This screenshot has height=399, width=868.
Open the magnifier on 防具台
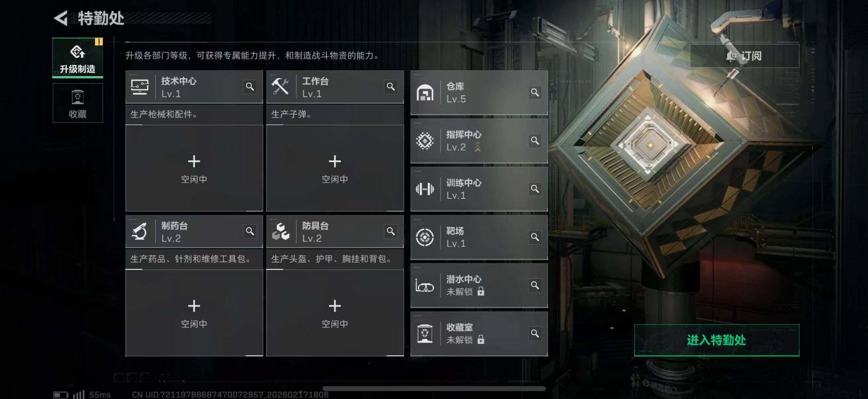[x=391, y=231]
